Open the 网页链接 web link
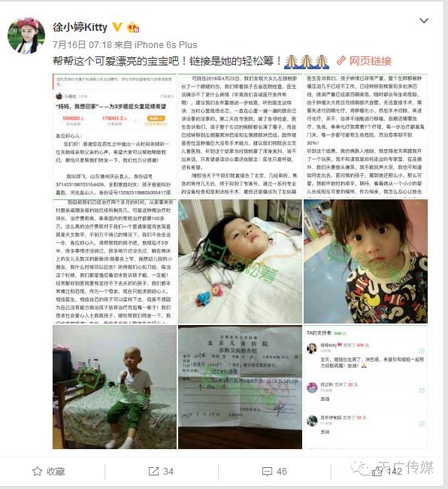This screenshot has width=448, height=489. [370, 61]
